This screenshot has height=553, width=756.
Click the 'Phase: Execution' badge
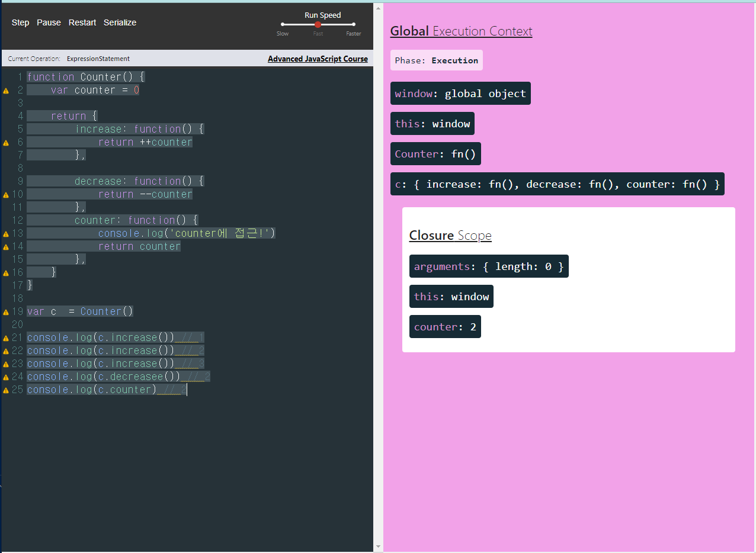point(437,60)
